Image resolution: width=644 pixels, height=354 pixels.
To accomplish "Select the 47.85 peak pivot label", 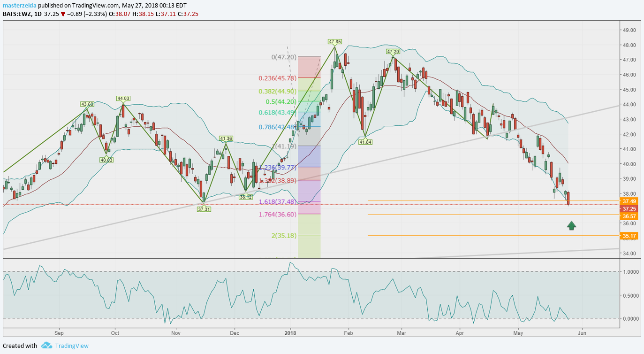I will 334,41.
